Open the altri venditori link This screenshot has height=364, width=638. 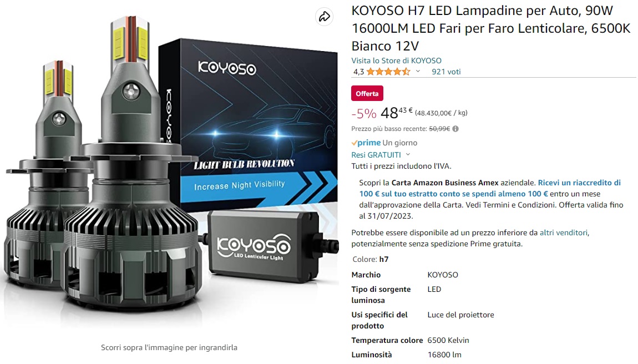click(x=564, y=233)
